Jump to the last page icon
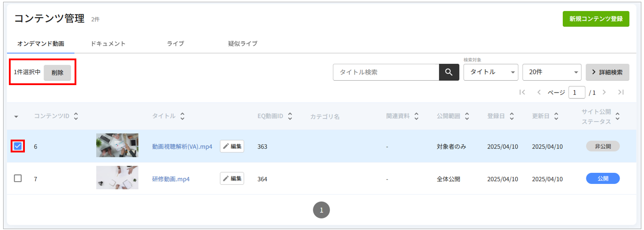 (621, 92)
